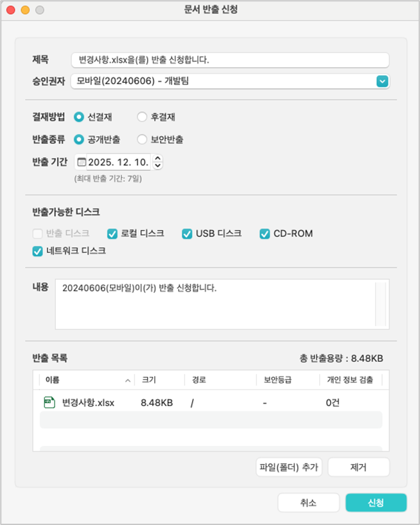Screen dimensions: 420x525
Task: Click the 제목 text input field
Action: coord(229,60)
